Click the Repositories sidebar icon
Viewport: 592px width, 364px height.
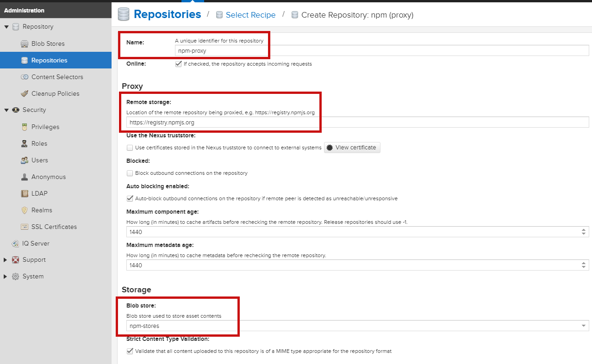25,60
